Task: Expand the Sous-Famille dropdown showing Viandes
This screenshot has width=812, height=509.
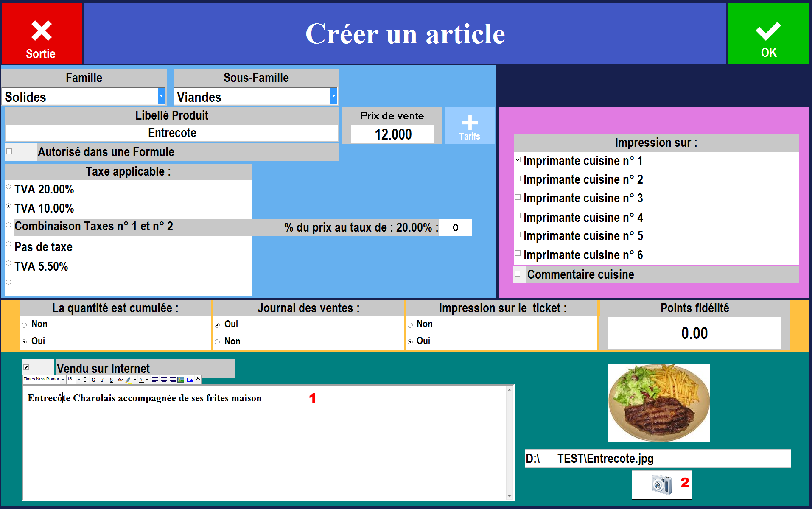Action: (x=333, y=96)
